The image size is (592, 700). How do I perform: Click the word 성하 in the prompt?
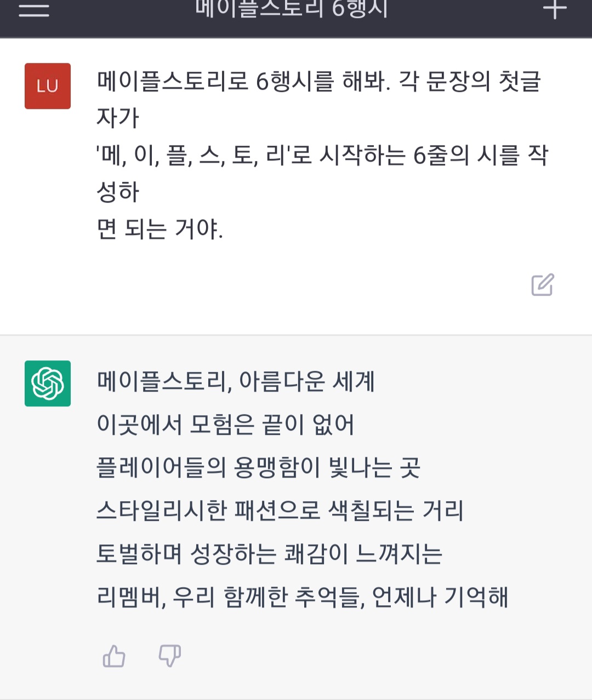[x=118, y=192]
